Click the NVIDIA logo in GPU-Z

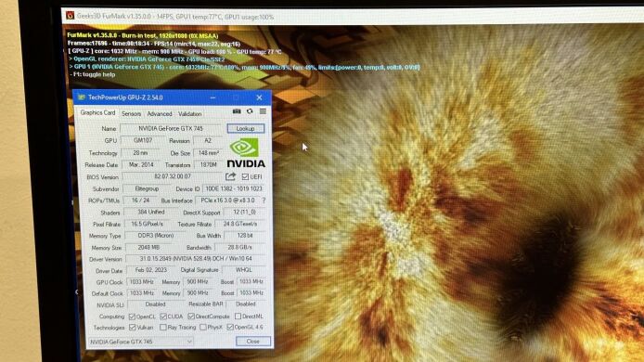pos(246,153)
